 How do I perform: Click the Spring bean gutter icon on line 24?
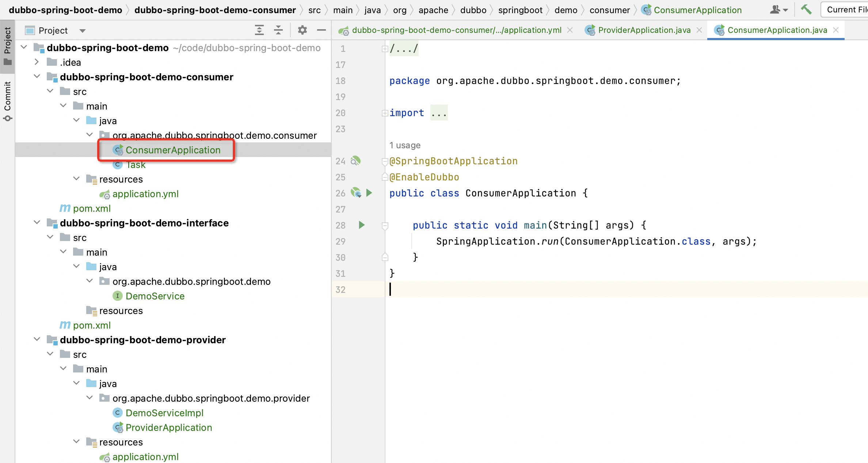pos(355,161)
